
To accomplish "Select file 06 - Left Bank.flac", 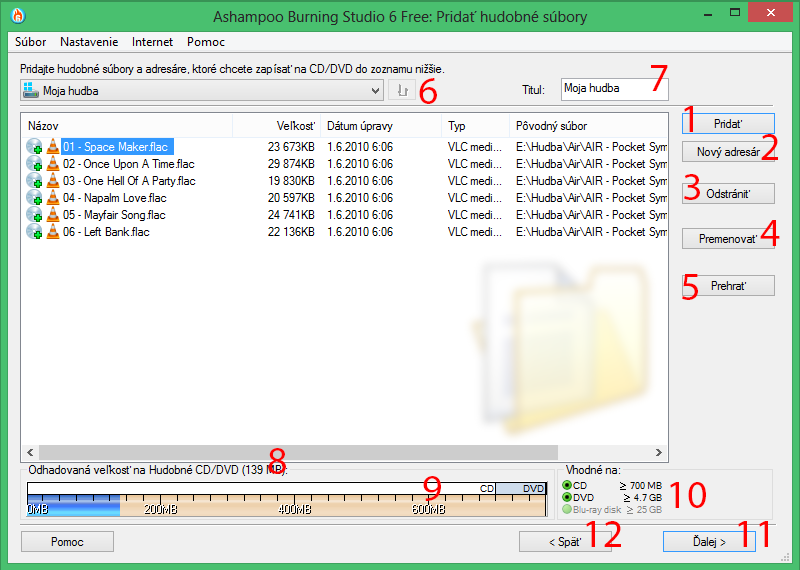I will point(106,232).
